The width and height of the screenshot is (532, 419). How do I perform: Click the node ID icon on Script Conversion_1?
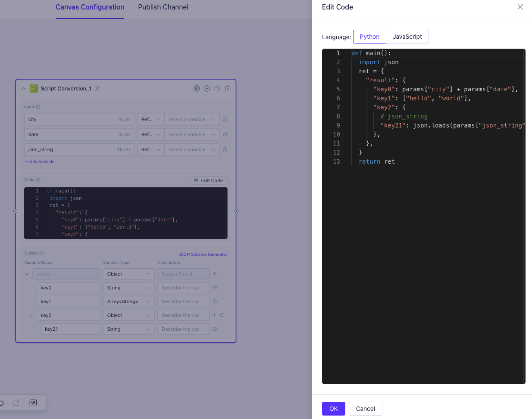[x=197, y=88]
